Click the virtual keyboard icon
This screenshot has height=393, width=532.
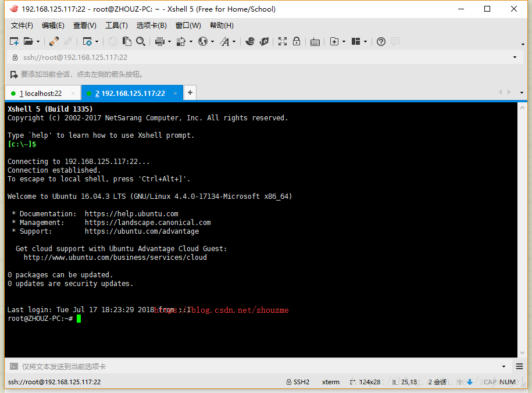coord(315,42)
